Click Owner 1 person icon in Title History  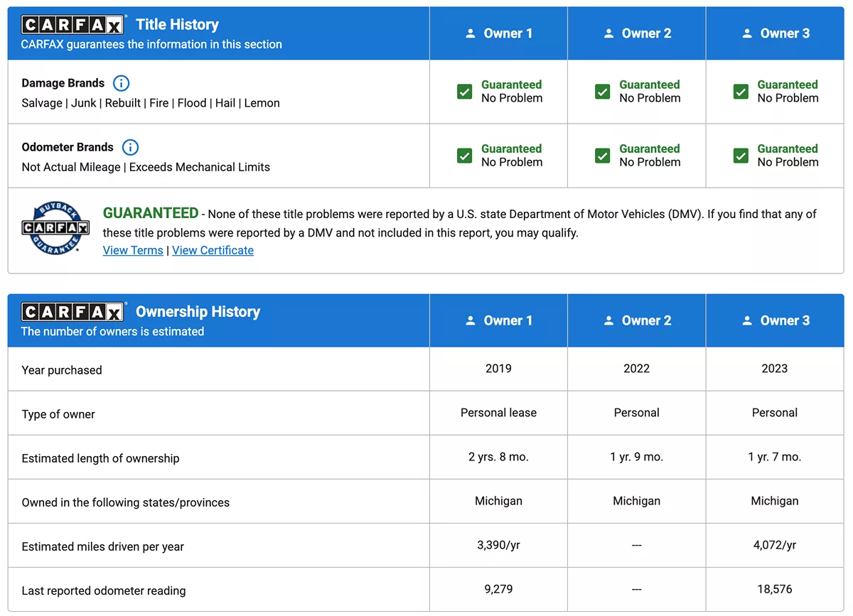point(470,33)
